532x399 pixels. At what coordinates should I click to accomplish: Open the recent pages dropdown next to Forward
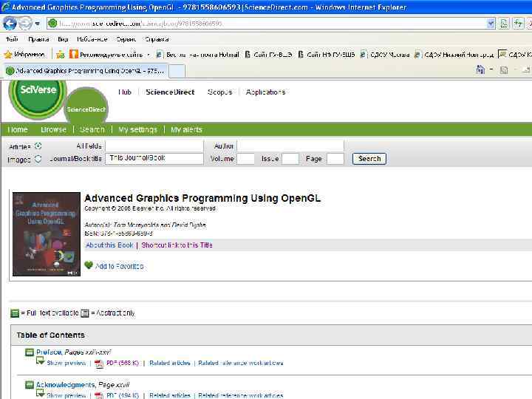[x=38, y=24]
